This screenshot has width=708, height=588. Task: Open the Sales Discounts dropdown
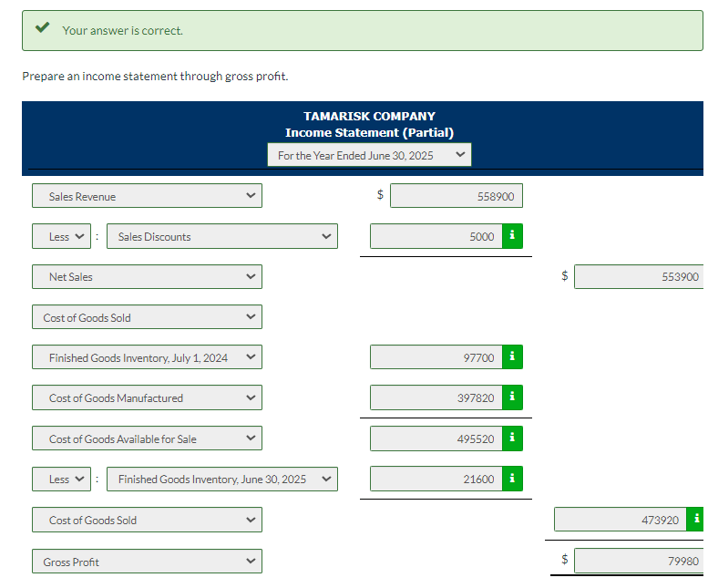(x=222, y=236)
